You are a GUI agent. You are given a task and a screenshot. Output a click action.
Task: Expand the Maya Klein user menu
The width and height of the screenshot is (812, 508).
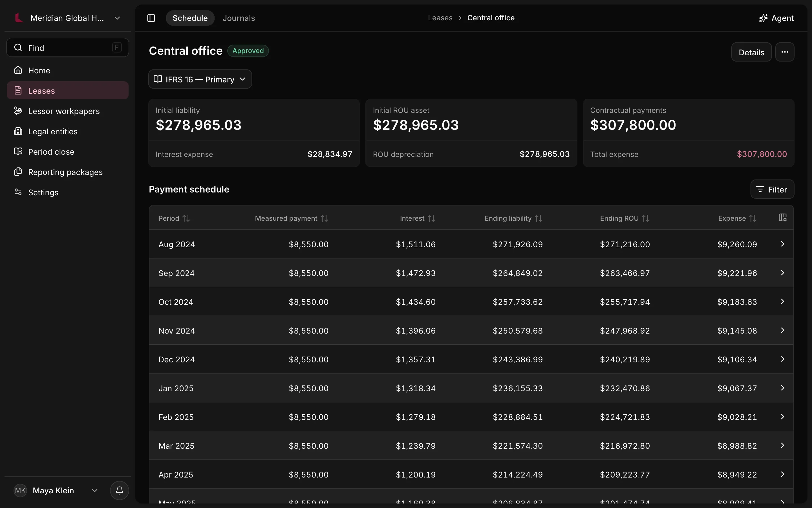[56, 490]
